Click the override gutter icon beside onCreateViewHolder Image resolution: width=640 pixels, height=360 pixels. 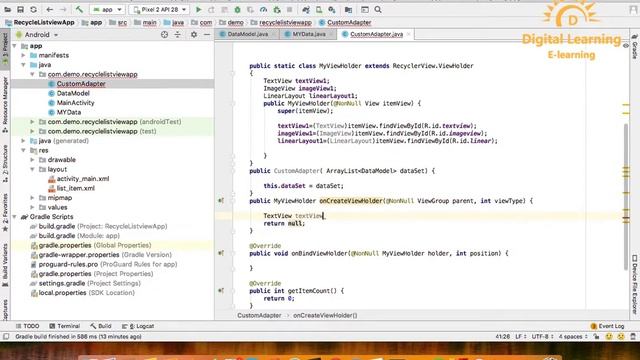click(221, 200)
